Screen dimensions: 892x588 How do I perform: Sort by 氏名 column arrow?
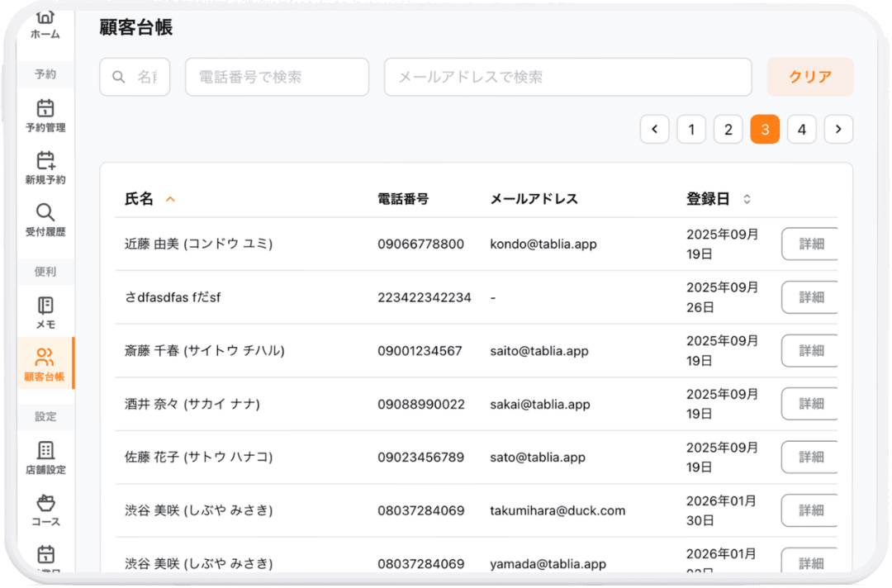pyautogui.click(x=171, y=199)
